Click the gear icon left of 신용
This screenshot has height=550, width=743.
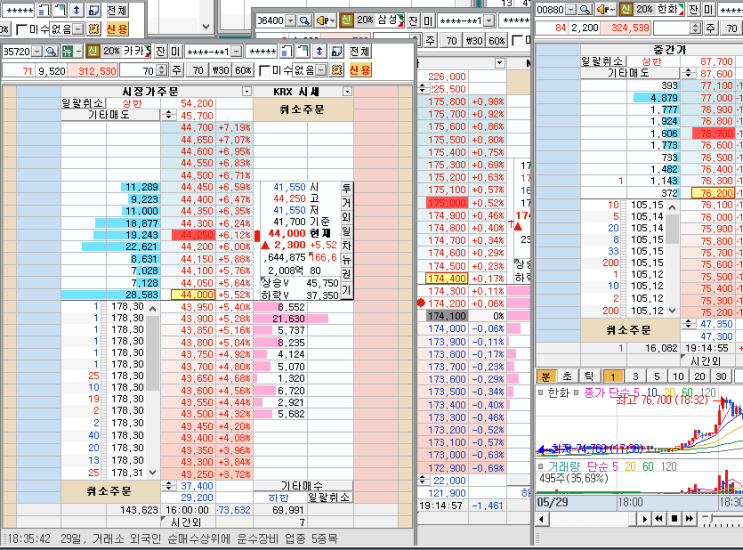coord(337,71)
